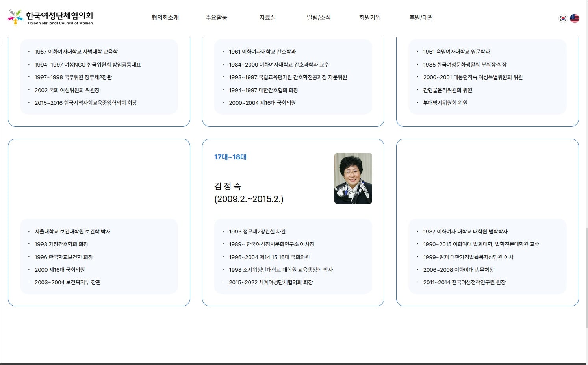
Task: Click the 한국여성단체협의회 site title
Action: [59, 15]
